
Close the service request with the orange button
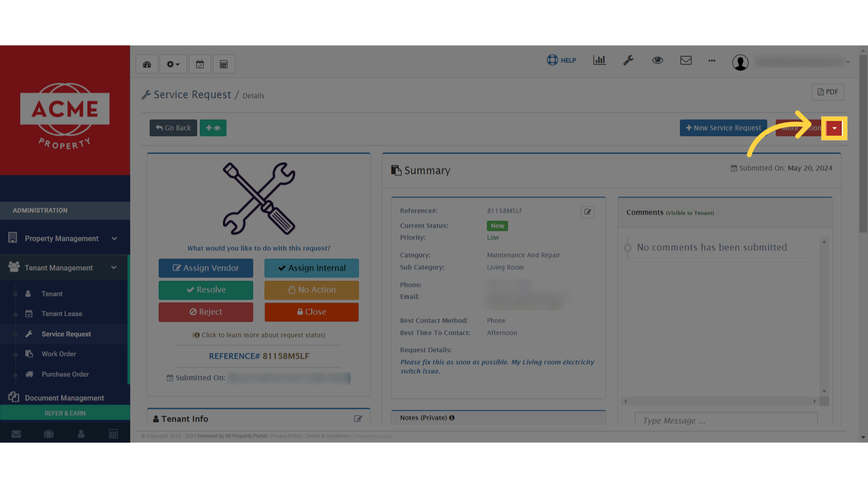coord(311,312)
